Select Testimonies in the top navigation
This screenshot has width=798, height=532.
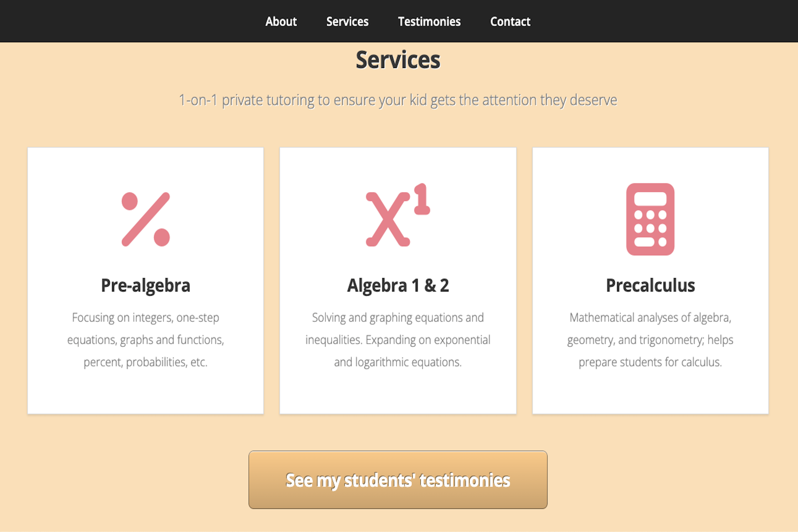(429, 22)
